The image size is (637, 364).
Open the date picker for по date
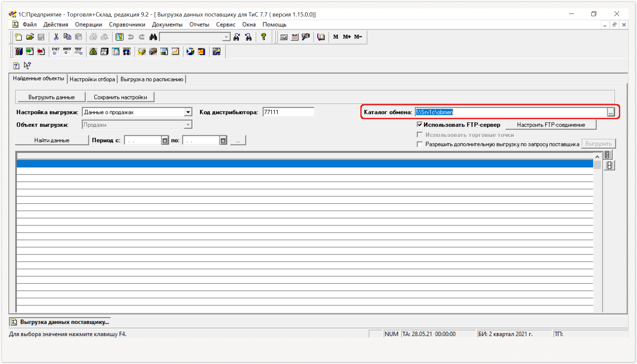tap(223, 140)
